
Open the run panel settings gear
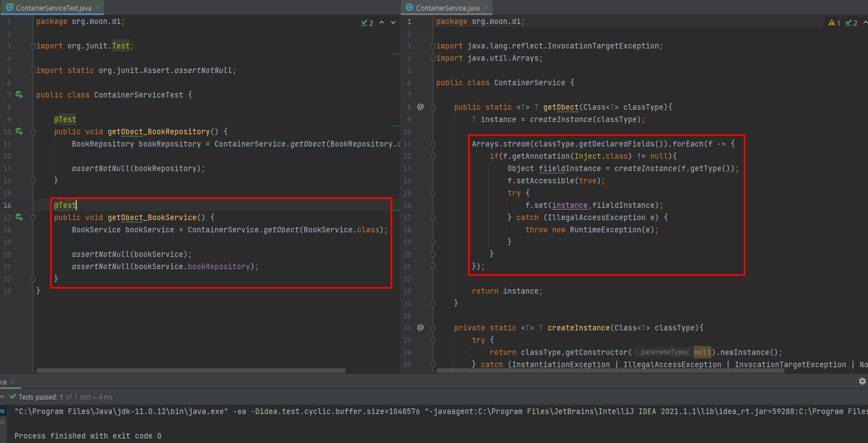(862, 381)
